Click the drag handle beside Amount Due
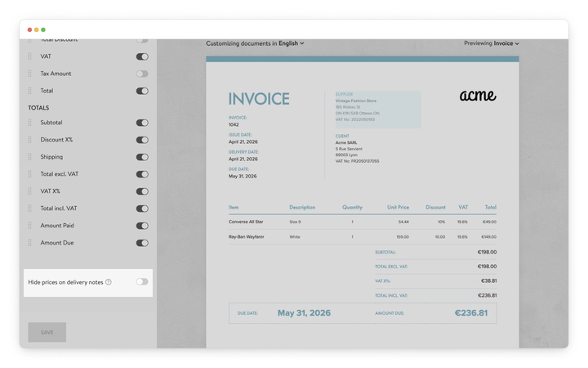 (29, 243)
